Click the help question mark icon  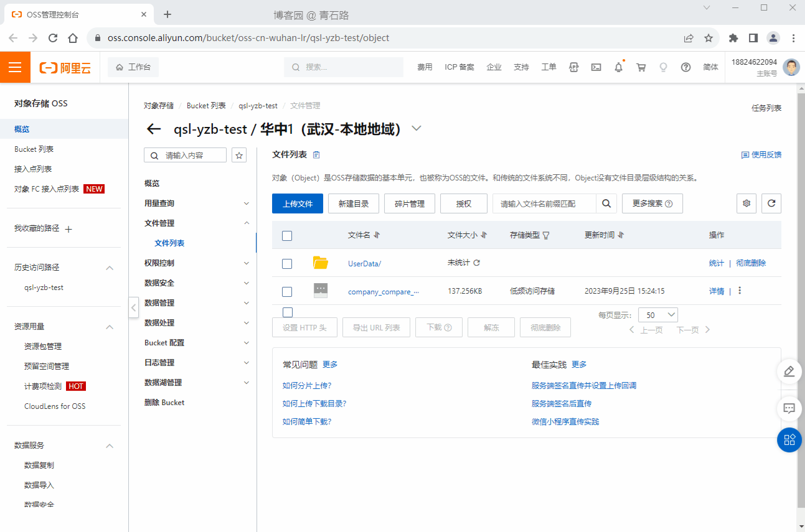tap(685, 67)
